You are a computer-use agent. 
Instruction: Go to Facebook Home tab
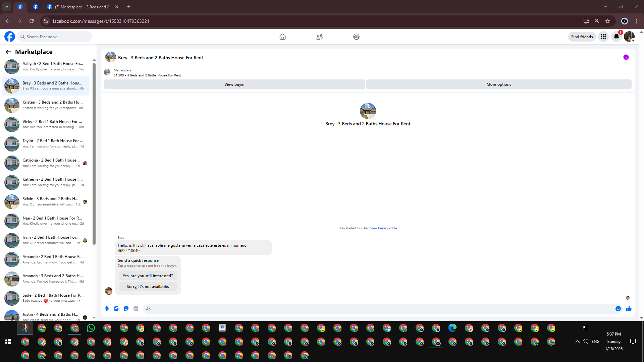click(x=282, y=37)
